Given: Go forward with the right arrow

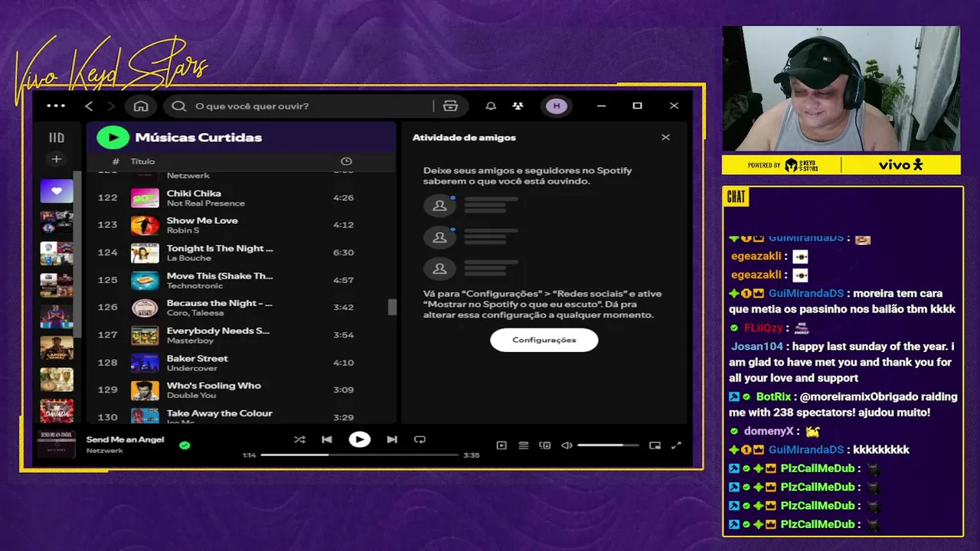Looking at the screenshot, I should pyautogui.click(x=111, y=106).
